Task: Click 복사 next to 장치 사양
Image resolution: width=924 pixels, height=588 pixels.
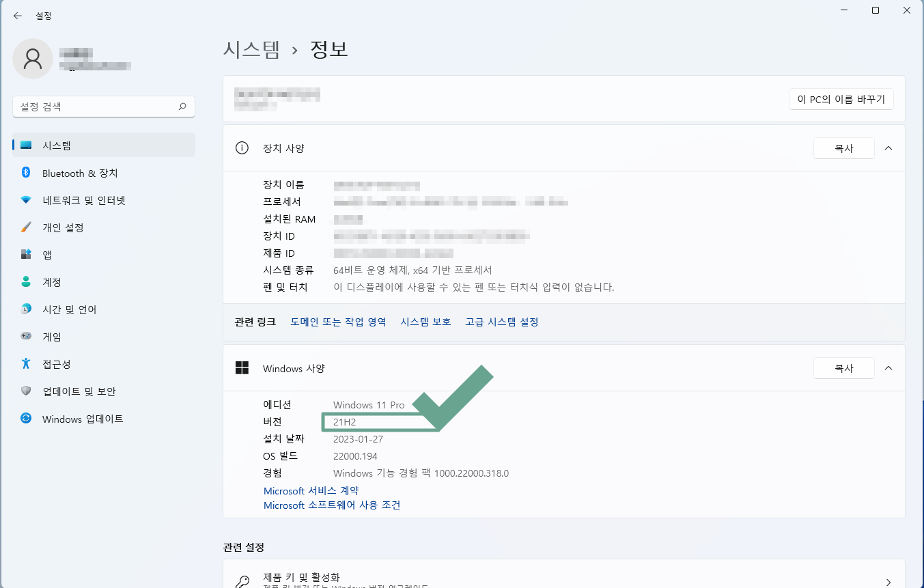Action: pos(843,148)
